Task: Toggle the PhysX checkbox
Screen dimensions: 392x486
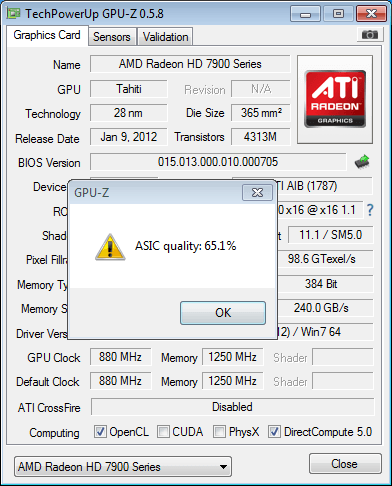Action: pos(219,431)
